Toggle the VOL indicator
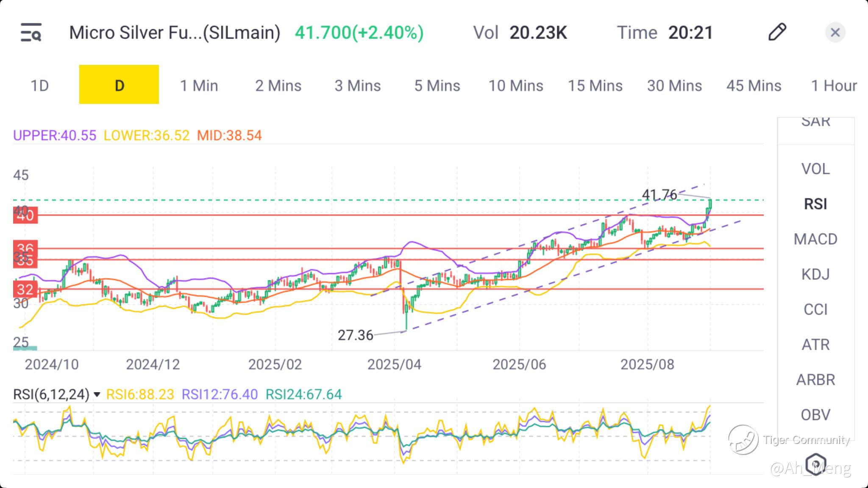Image resolution: width=868 pixels, height=488 pixels. [815, 169]
